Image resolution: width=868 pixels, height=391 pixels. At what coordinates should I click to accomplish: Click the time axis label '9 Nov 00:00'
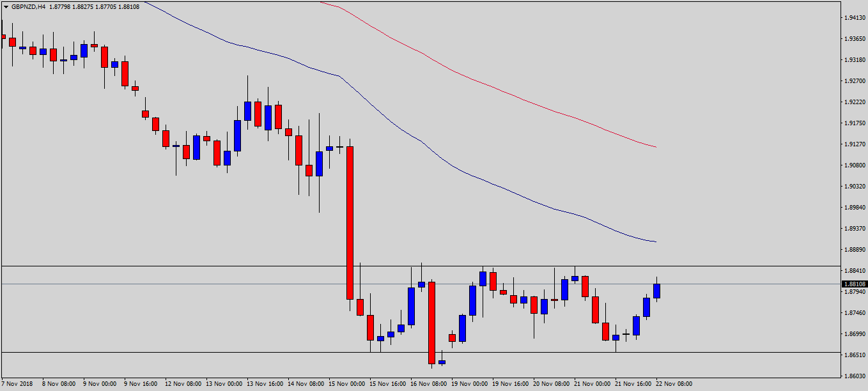tap(100, 385)
